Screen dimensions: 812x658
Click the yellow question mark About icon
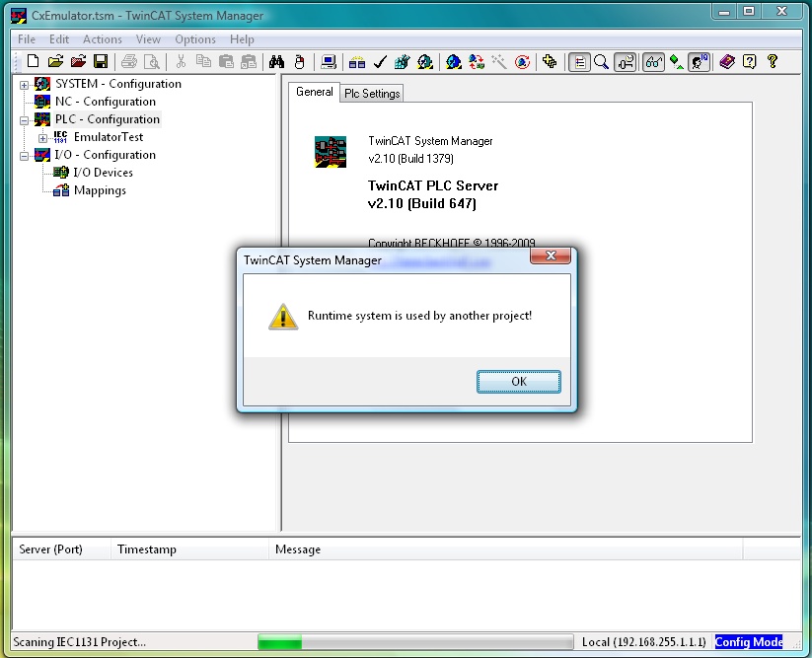click(773, 62)
